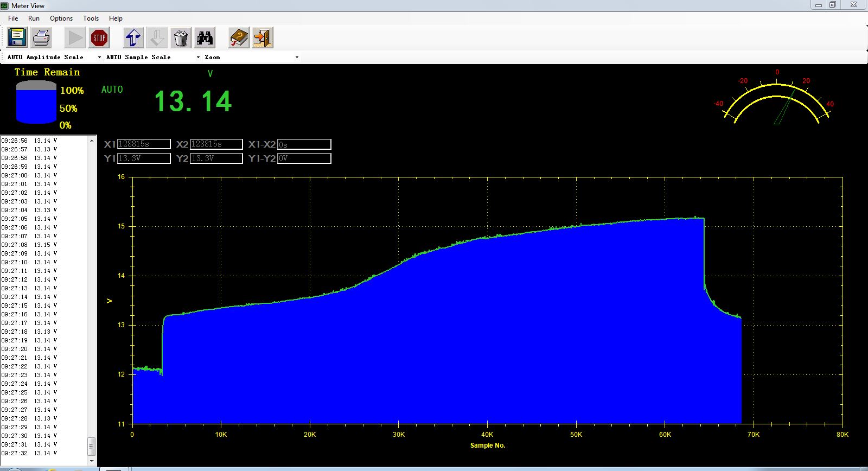This screenshot has width=868, height=471.
Task: Select log entry 09:26:56 13.14 V
Action: pyautogui.click(x=29, y=141)
